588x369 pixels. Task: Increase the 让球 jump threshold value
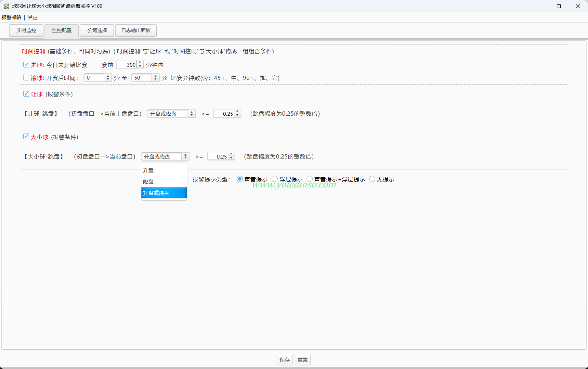tap(238, 111)
